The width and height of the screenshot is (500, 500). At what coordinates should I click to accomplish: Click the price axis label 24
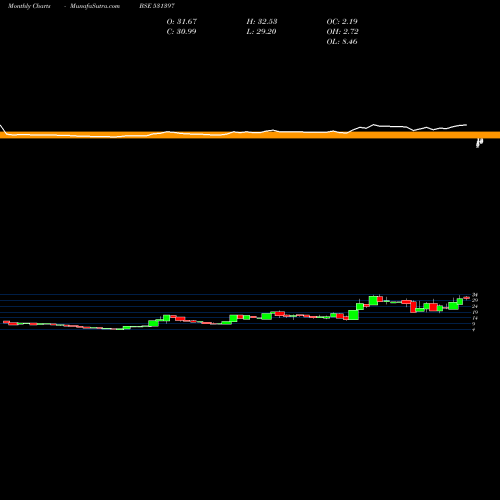coord(475,306)
